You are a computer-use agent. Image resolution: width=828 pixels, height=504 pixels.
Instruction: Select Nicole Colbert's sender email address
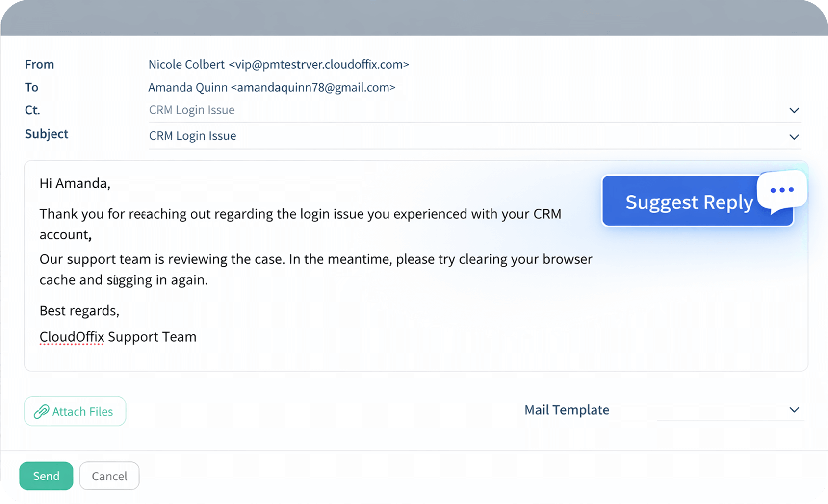(279, 64)
